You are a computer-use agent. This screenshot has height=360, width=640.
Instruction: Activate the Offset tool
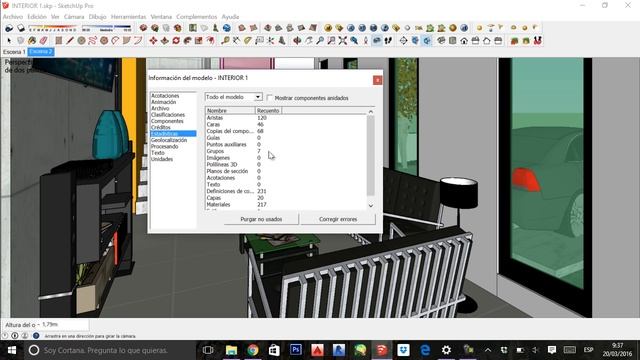210,40
